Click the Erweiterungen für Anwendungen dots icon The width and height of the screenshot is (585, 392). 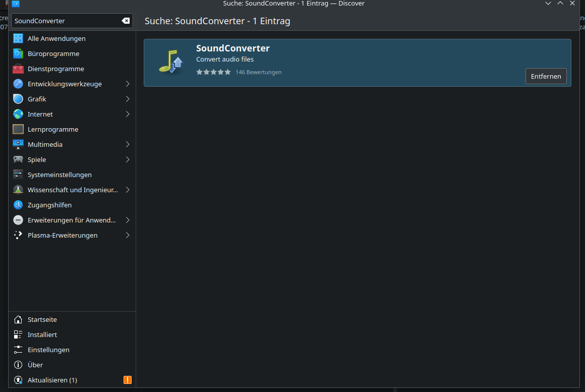tap(18, 220)
